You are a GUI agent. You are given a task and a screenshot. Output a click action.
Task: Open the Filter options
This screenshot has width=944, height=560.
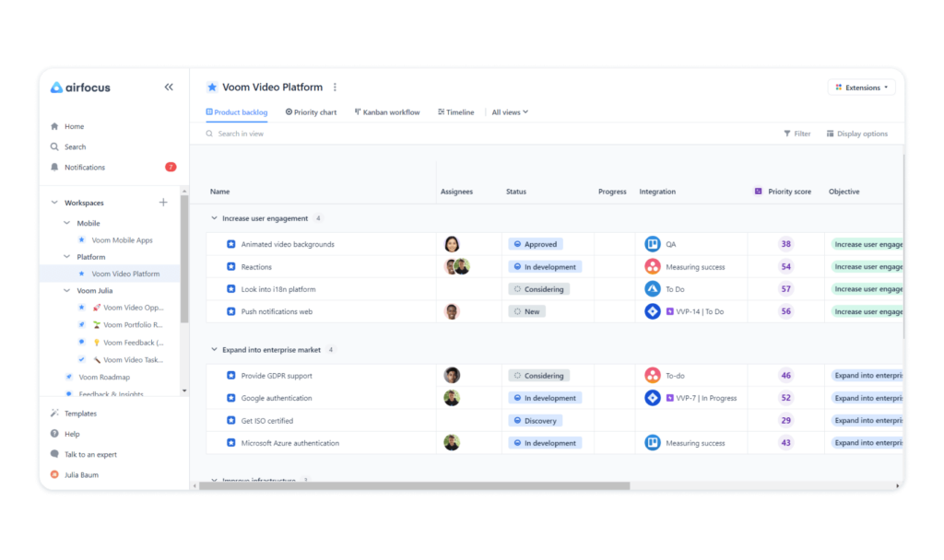(797, 134)
